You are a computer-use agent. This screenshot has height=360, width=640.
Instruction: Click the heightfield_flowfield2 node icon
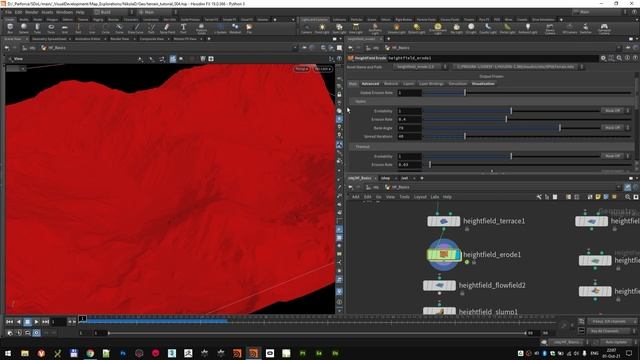pos(439,285)
